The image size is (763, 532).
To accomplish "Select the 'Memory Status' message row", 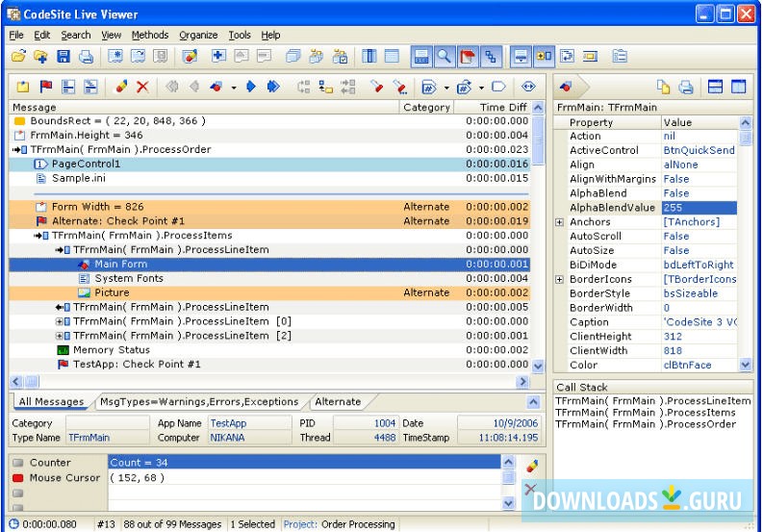I will 269,350.
